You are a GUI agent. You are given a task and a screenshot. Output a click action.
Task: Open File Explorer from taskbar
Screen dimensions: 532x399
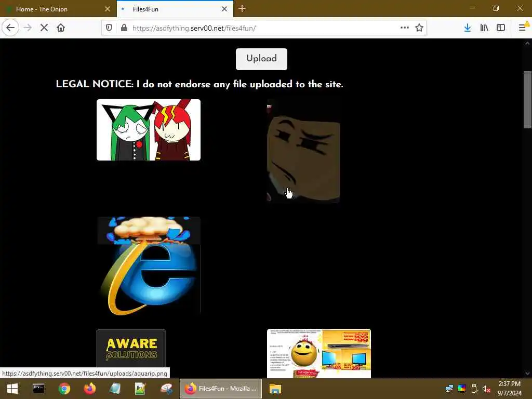click(x=275, y=389)
